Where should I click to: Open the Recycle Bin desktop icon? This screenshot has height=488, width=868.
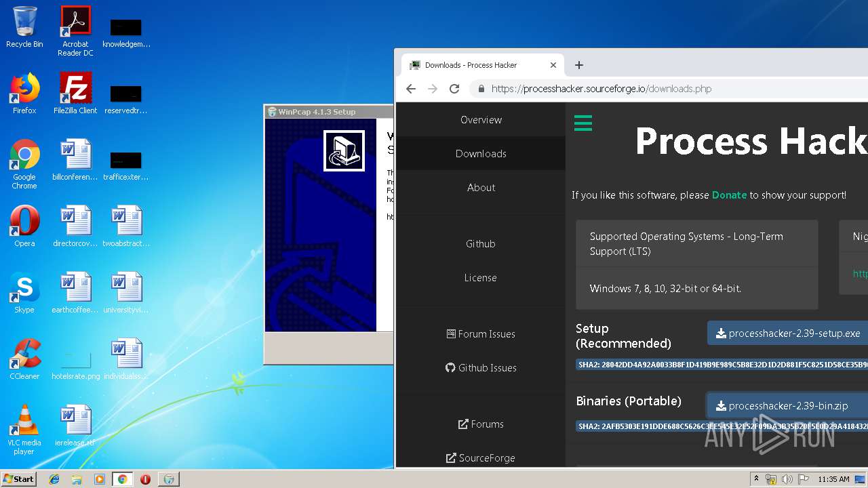point(24,27)
